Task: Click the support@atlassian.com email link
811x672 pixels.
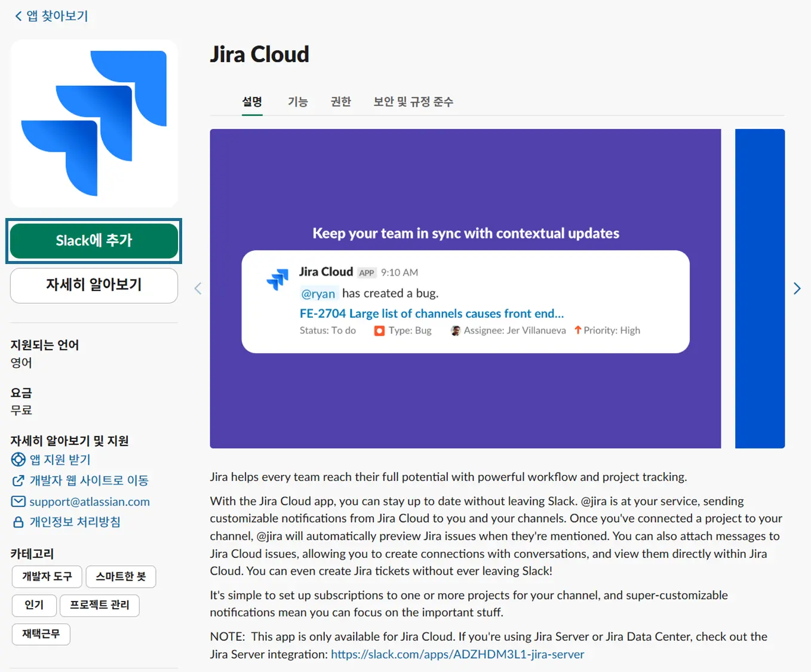Action: point(90,502)
